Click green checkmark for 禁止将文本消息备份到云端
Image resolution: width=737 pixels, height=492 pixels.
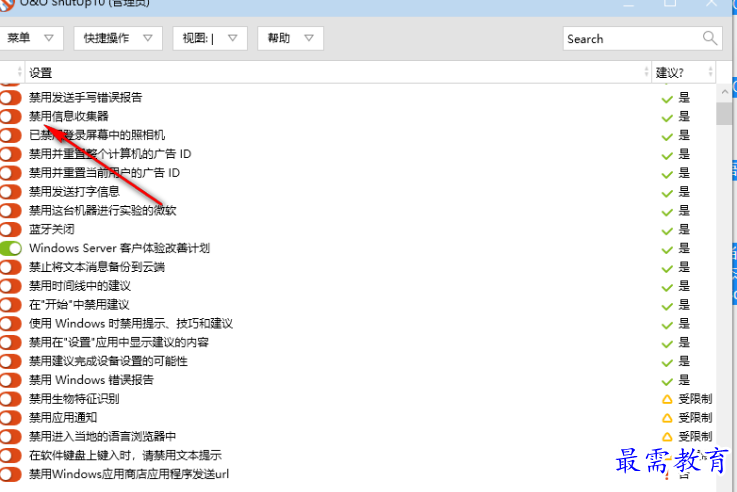coord(667,268)
